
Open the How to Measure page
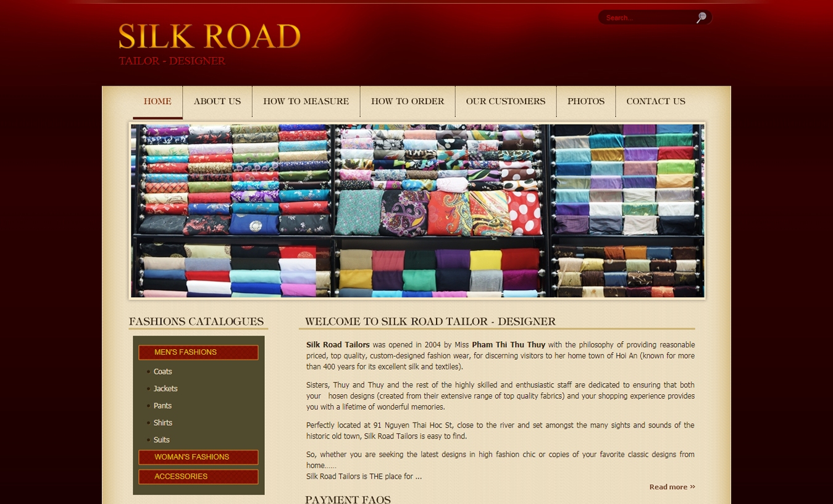point(306,102)
